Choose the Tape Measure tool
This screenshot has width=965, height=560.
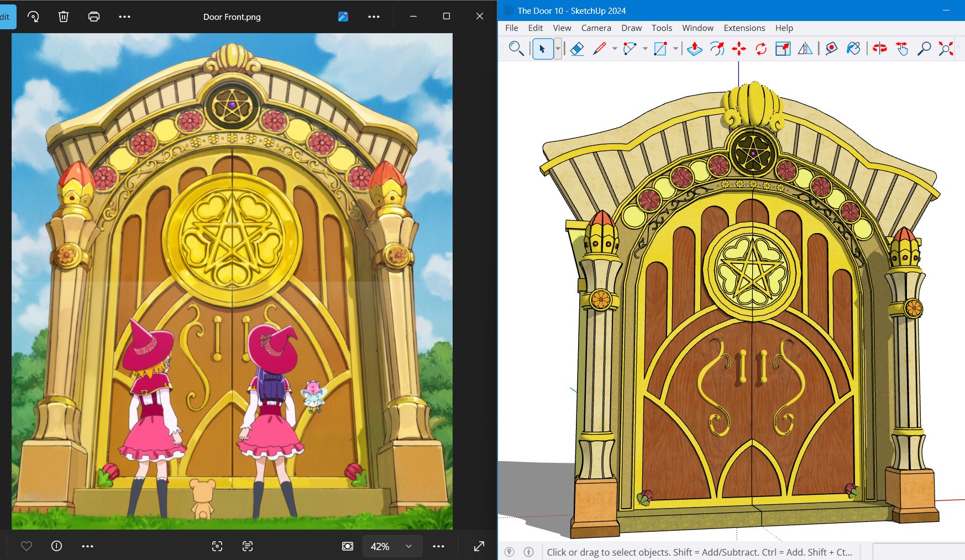pyautogui.click(x=831, y=49)
